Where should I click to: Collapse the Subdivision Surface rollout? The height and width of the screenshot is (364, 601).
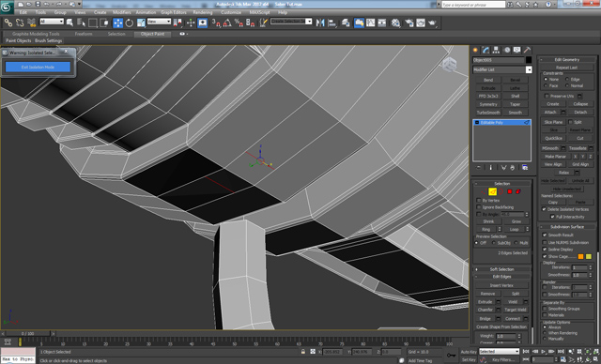click(567, 227)
